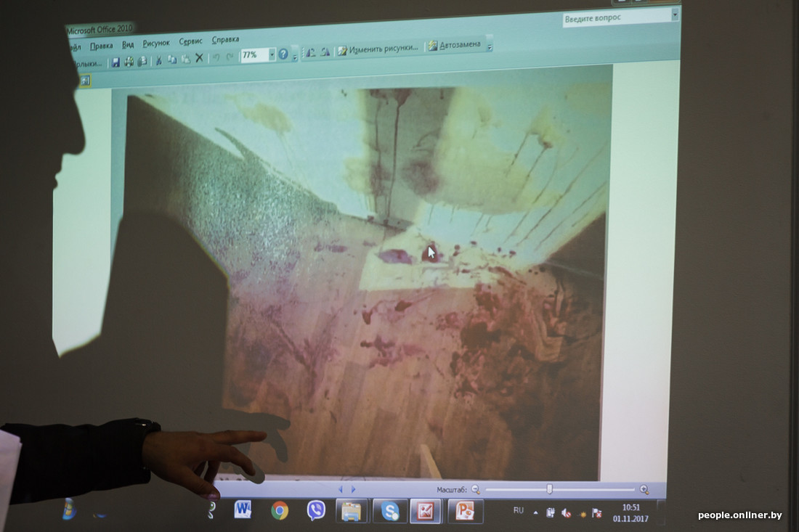Click the power plug tray icon
This screenshot has width=799, height=532.
coord(551,512)
